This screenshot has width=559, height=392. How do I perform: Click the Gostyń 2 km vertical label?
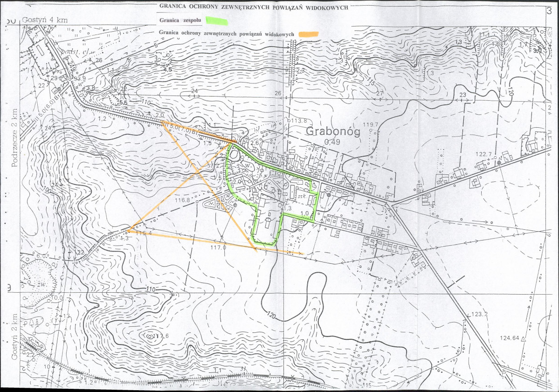coord(14,337)
